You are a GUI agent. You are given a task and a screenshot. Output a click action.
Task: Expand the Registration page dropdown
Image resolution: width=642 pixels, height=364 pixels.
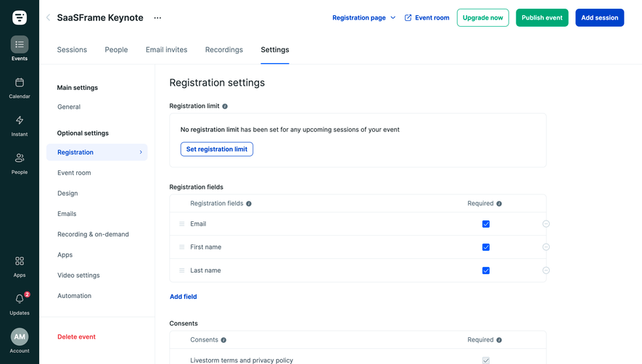point(363,17)
